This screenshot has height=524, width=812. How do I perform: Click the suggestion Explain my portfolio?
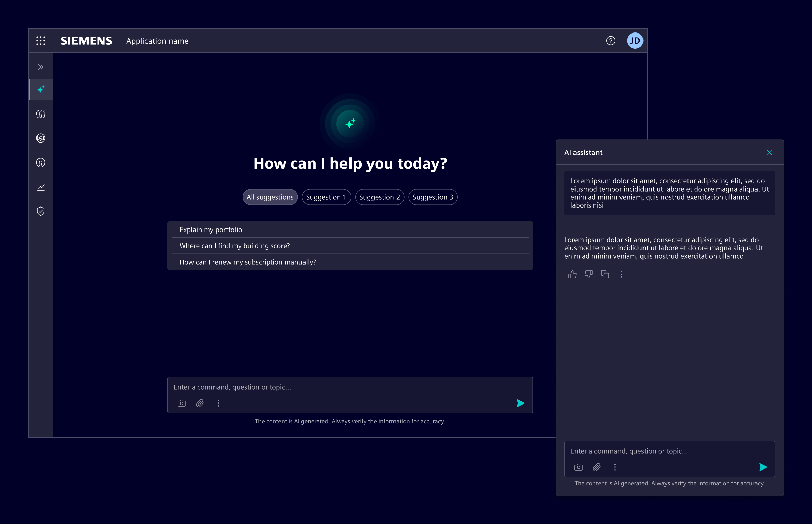click(x=211, y=230)
